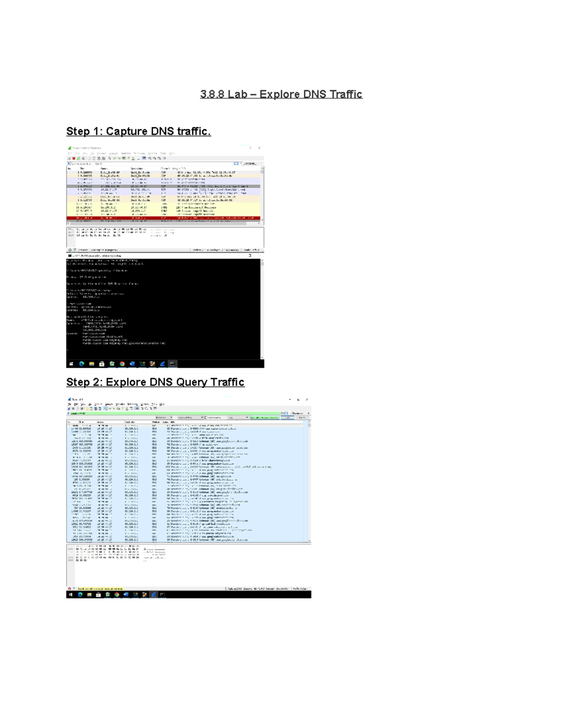Open the search type dropdown in the find toolbar
Screen dimensions: 563x728
(x=237, y=417)
